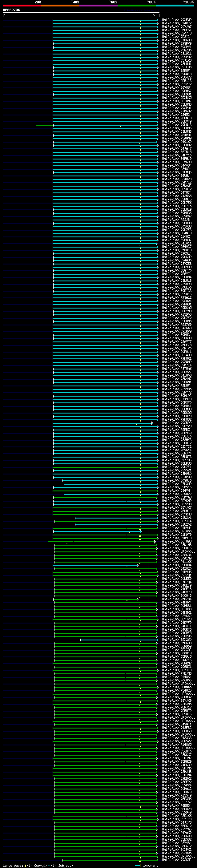This screenshot has height=868, width=197.
Task: Select hit UniRef100_C5XBK5
Action: tap(177, 98)
